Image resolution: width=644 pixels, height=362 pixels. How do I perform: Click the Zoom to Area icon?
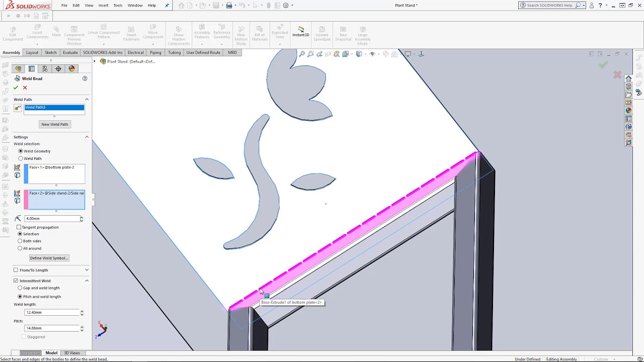[x=310, y=54]
